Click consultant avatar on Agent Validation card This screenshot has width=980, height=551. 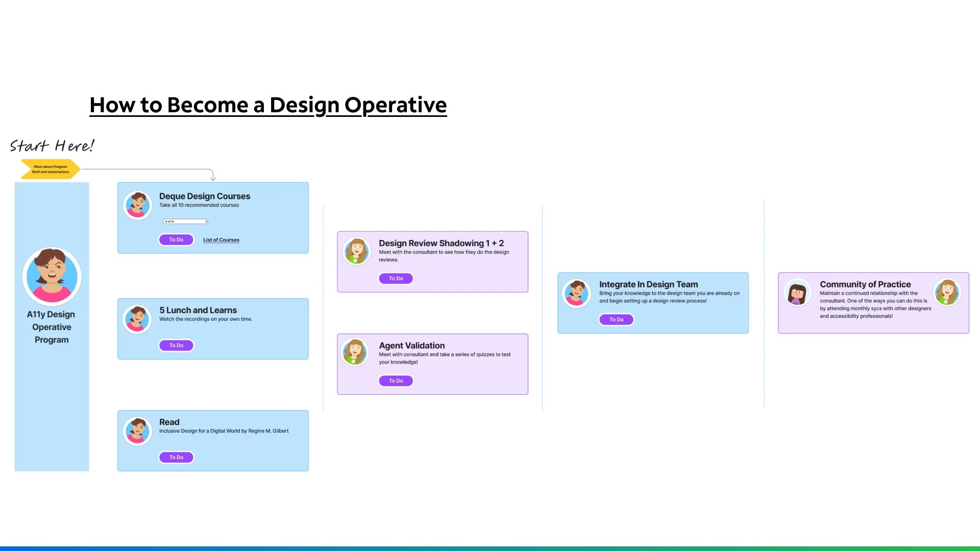[355, 352]
